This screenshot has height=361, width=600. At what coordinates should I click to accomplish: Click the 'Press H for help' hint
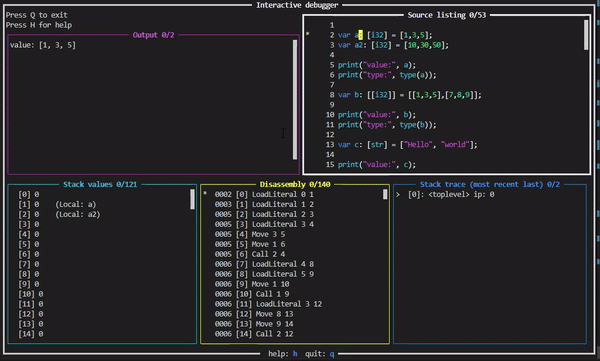39,25
